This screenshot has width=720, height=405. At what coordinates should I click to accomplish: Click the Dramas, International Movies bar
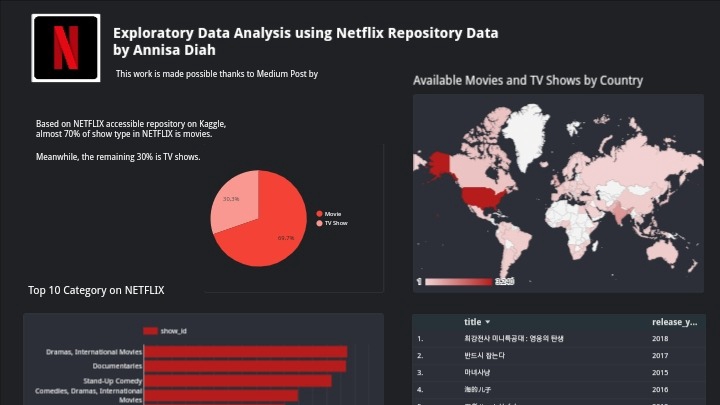[246, 352]
